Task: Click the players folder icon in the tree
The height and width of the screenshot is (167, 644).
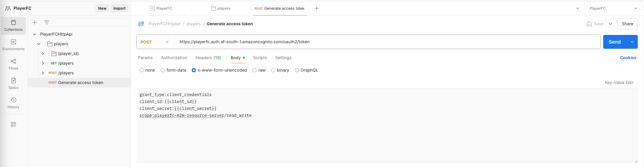Action: click(x=50, y=44)
